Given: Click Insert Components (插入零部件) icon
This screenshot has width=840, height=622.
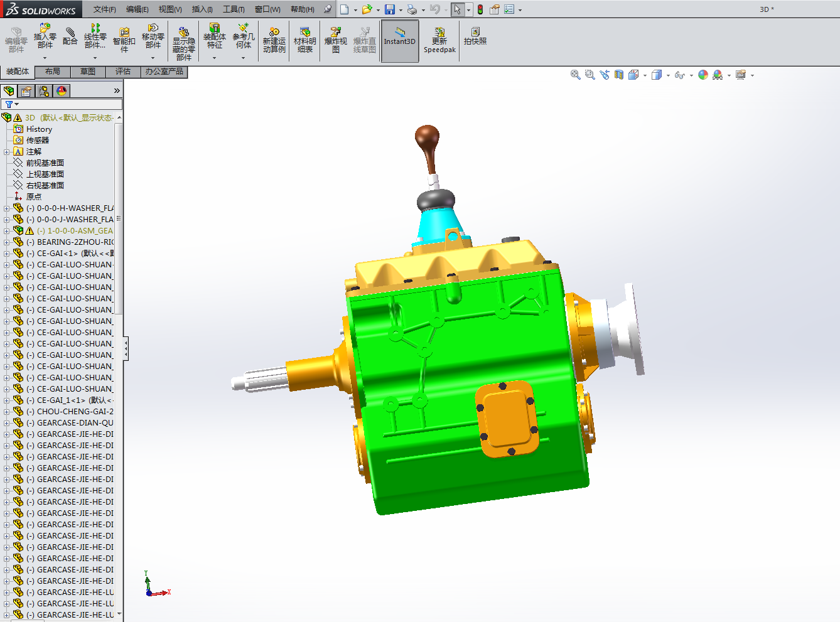Looking at the screenshot, I should pyautogui.click(x=45, y=36).
